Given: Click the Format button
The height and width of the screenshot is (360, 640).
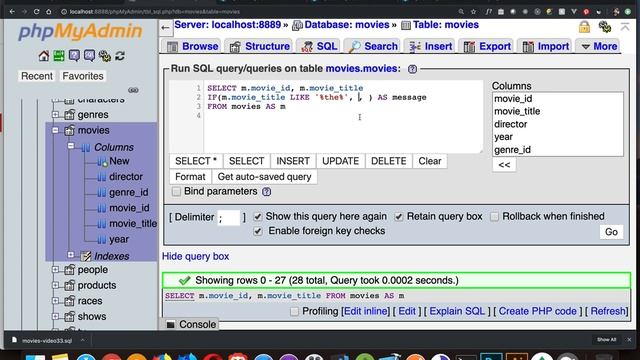Looking at the screenshot, I should pyautogui.click(x=190, y=177).
